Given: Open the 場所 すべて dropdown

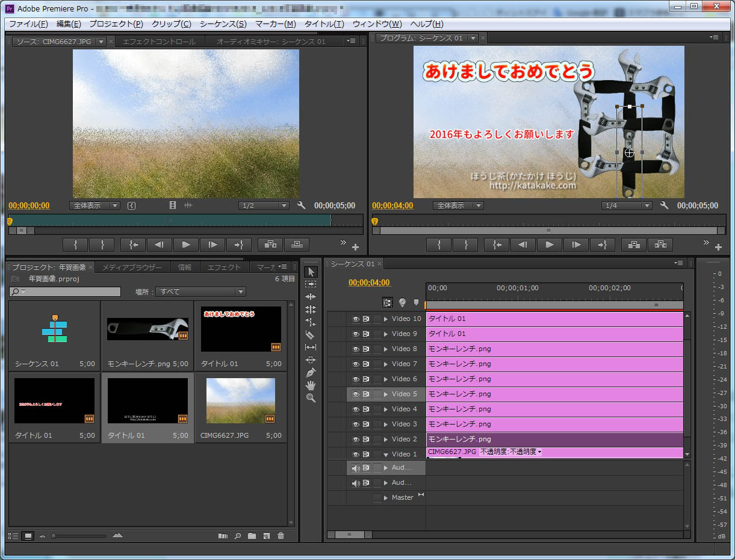Looking at the screenshot, I should 200,292.
